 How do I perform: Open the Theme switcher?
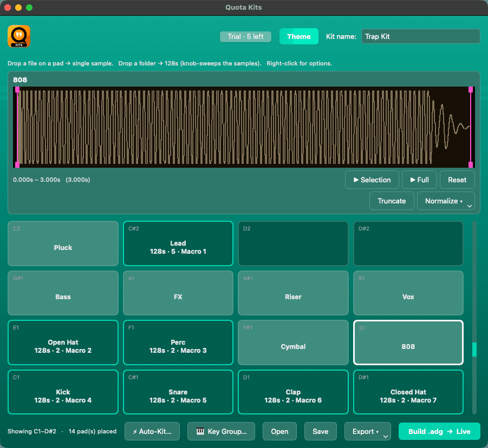299,36
